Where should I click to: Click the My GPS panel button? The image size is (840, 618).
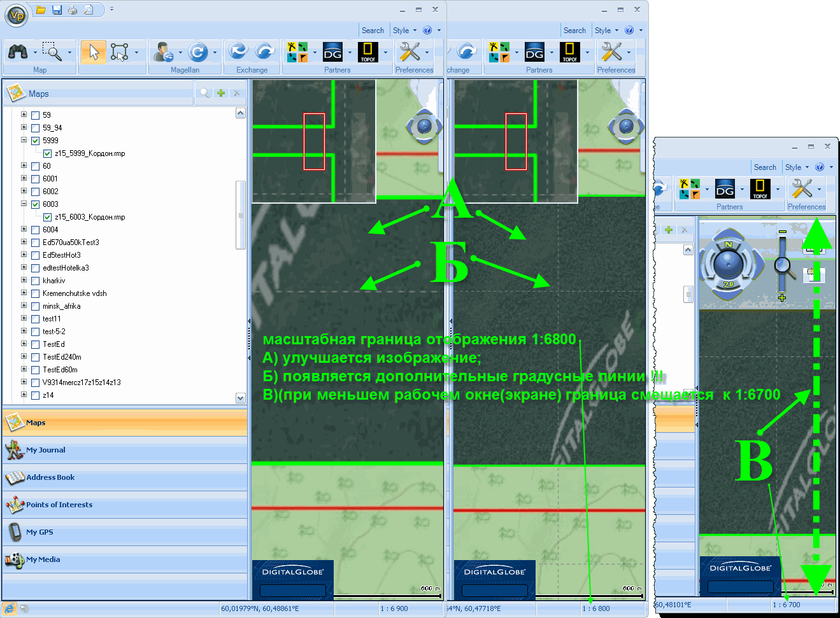click(39, 532)
